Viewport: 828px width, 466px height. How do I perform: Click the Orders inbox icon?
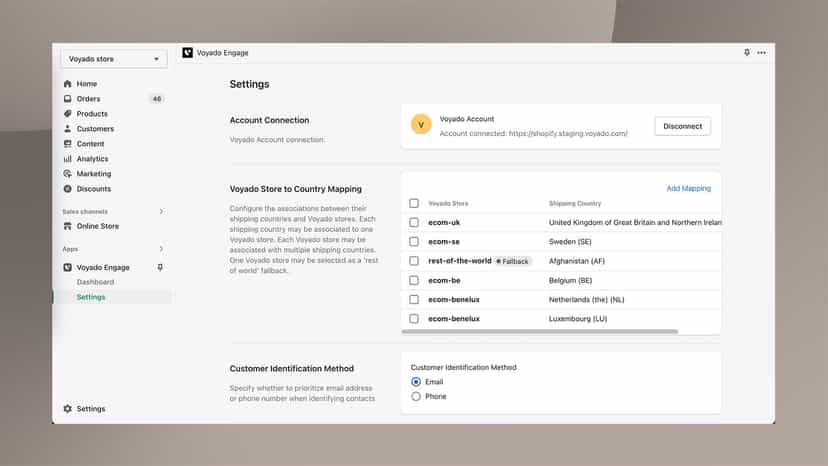click(x=68, y=99)
